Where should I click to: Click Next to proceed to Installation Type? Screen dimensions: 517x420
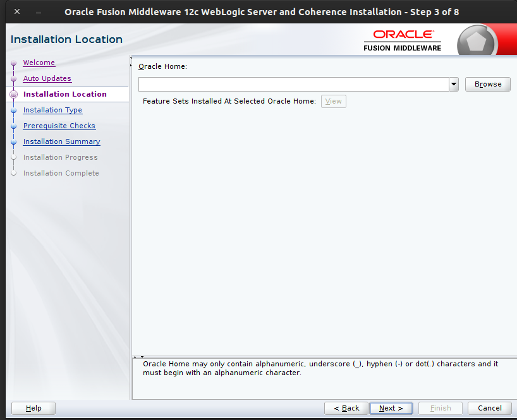(391, 408)
